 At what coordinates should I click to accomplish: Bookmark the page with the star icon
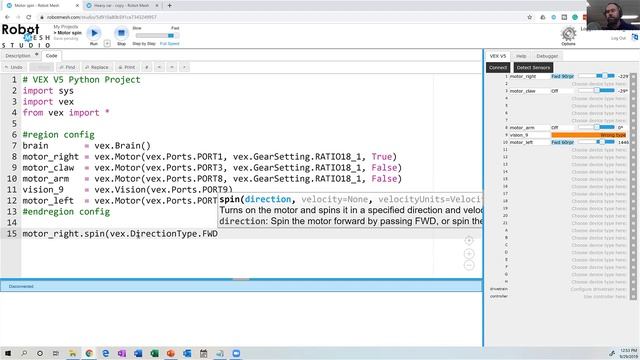click(530, 17)
